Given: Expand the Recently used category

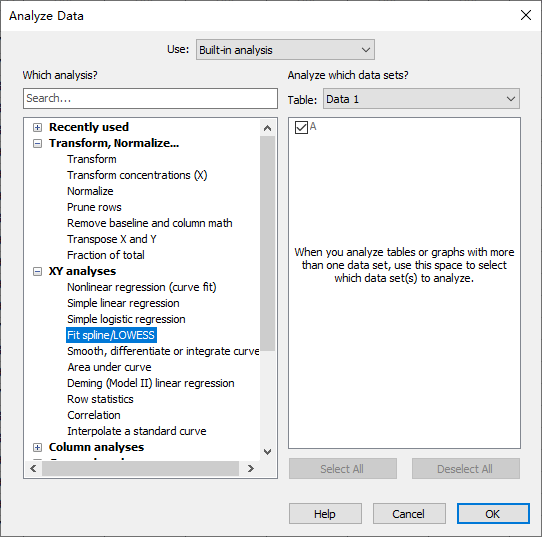Looking at the screenshot, I should pos(37,128).
